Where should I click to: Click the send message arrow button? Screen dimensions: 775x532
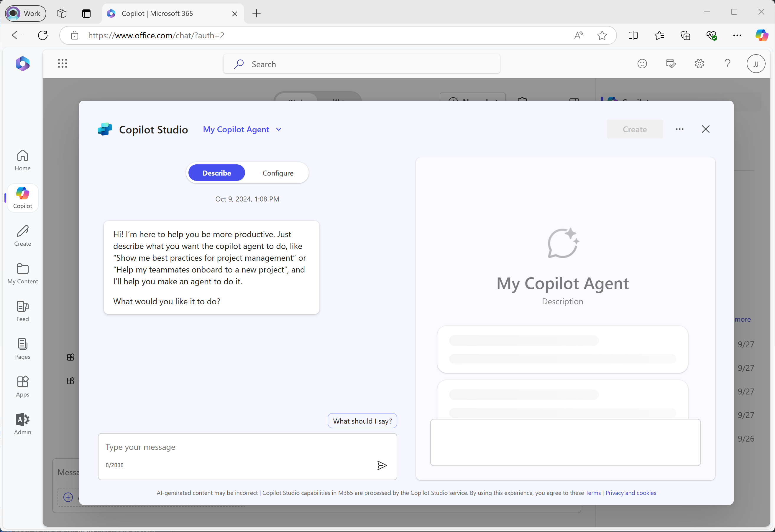click(x=382, y=465)
